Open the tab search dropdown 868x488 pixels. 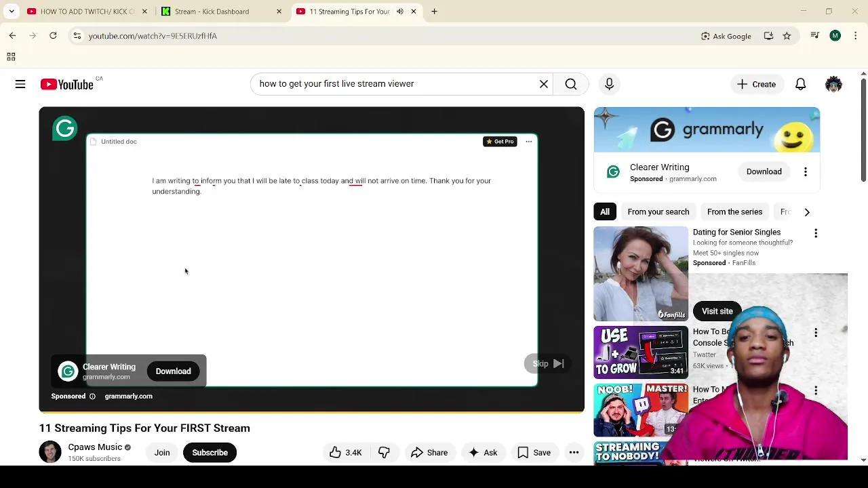point(12,12)
